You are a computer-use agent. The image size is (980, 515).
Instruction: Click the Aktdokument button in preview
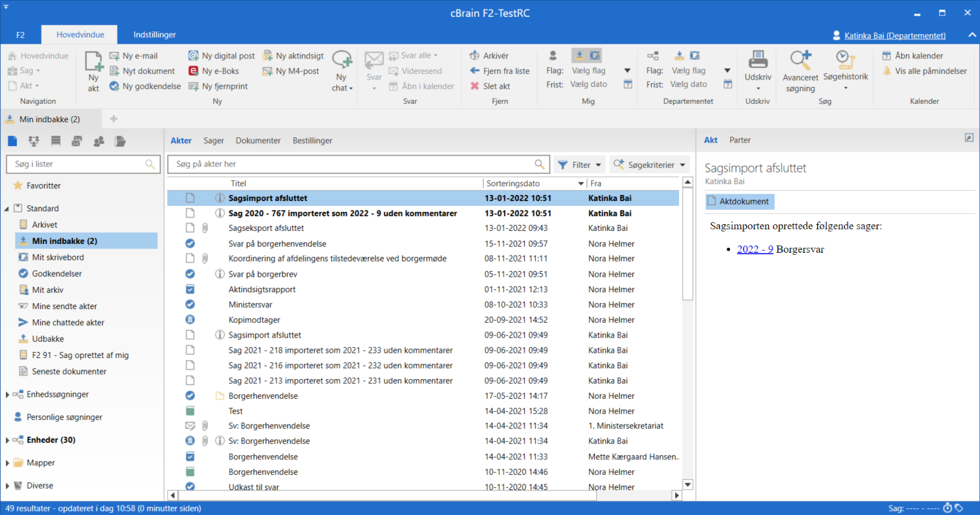click(740, 202)
